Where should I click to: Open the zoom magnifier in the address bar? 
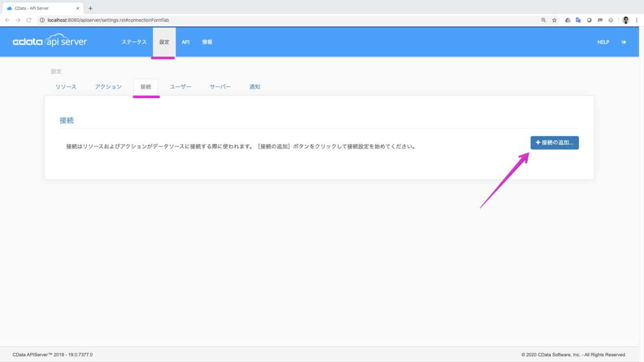click(x=544, y=20)
